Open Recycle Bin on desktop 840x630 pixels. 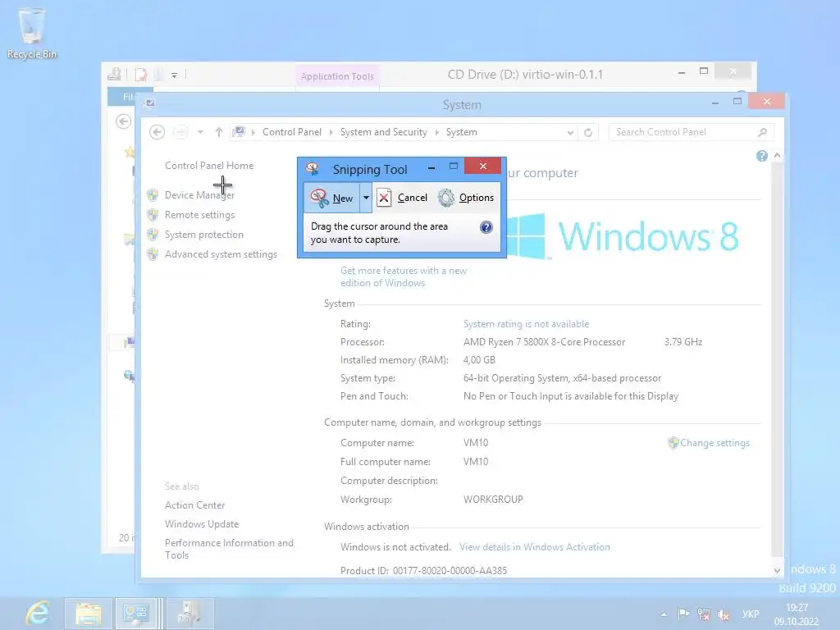(32, 33)
